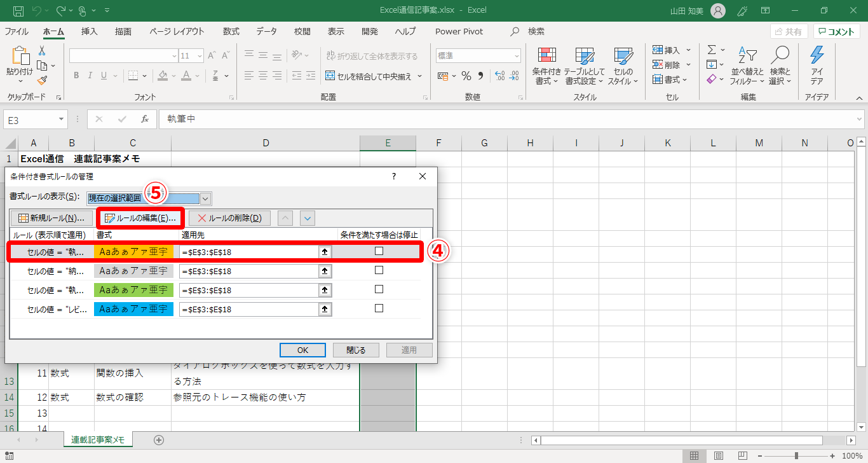
Task: Click the Clear eraser icon
Action: click(x=712, y=79)
